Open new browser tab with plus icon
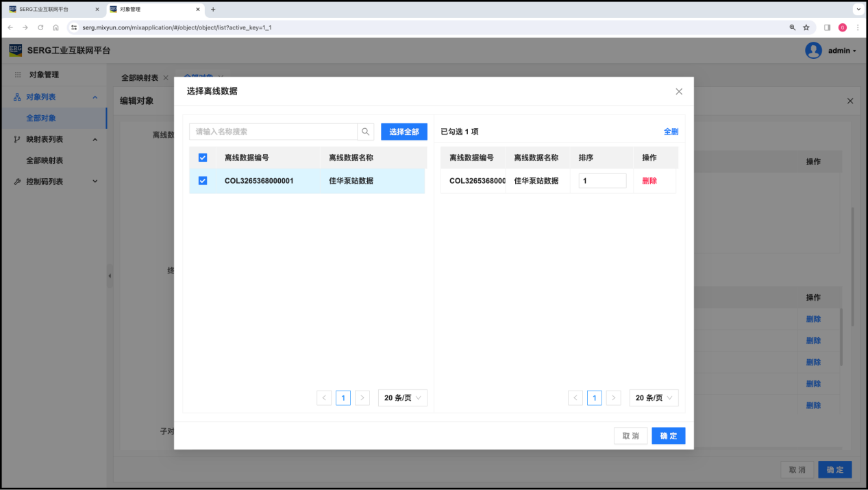868x490 pixels. [x=213, y=9]
